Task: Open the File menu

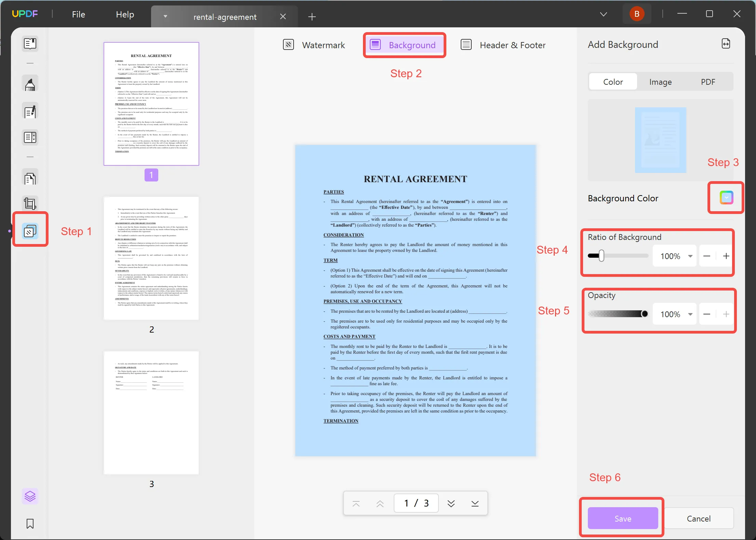Action: coord(78,14)
